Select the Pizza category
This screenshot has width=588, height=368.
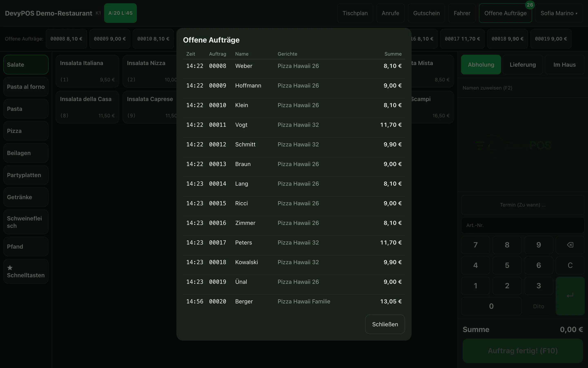pyautogui.click(x=26, y=131)
